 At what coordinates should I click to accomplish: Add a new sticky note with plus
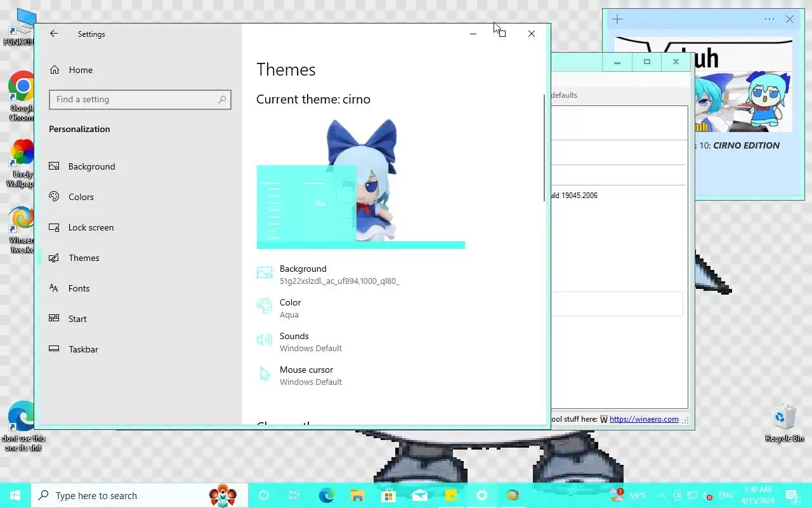(617, 19)
